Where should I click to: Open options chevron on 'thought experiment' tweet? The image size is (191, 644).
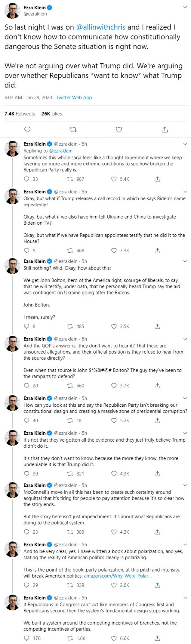[x=185, y=144]
